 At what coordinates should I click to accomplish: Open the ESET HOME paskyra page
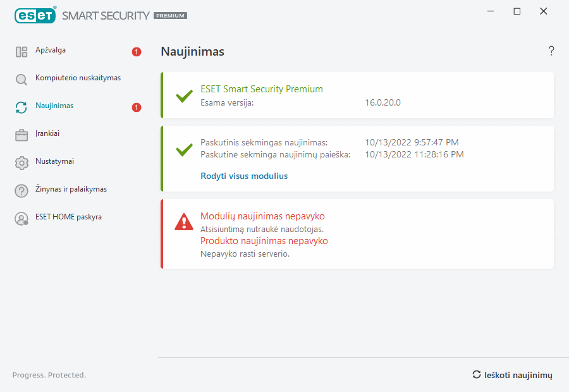tap(68, 217)
